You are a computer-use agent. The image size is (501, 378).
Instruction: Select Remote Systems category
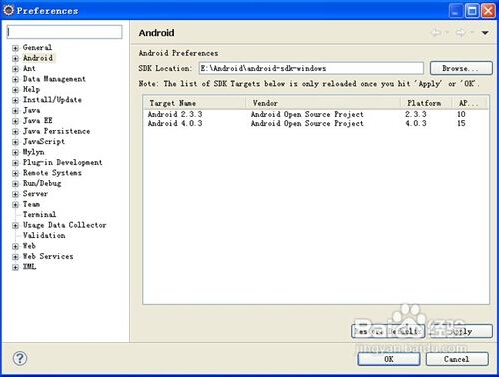[52, 173]
